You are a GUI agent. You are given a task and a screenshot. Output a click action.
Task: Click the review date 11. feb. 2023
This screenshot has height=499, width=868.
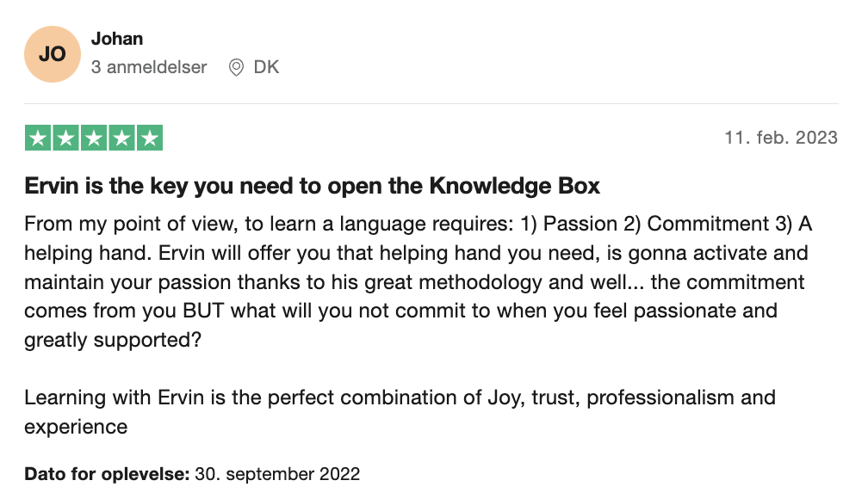[781, 137]
